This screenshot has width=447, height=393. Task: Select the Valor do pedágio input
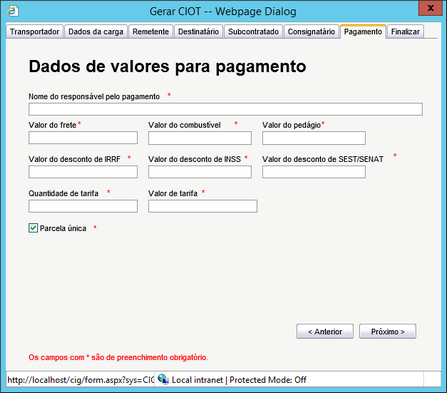pos(314,138)
